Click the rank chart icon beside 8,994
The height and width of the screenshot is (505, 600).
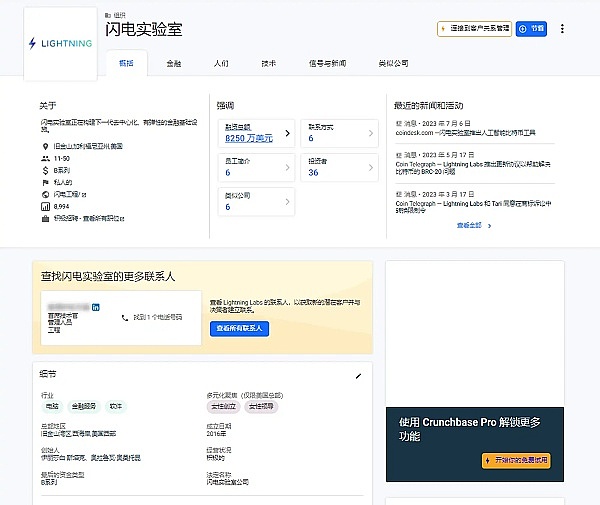point(45,205)
